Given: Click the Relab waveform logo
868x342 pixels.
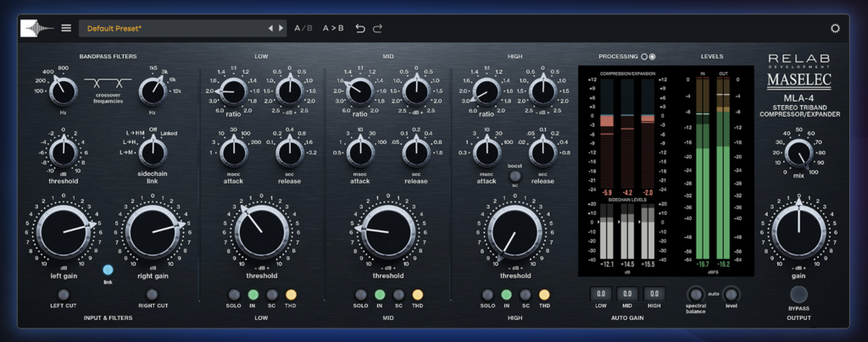Looking at the screenshot, I should coord(37,28).
